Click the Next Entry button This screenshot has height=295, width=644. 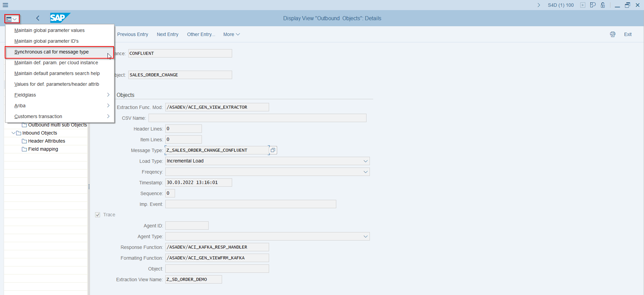tap(168, 34)
